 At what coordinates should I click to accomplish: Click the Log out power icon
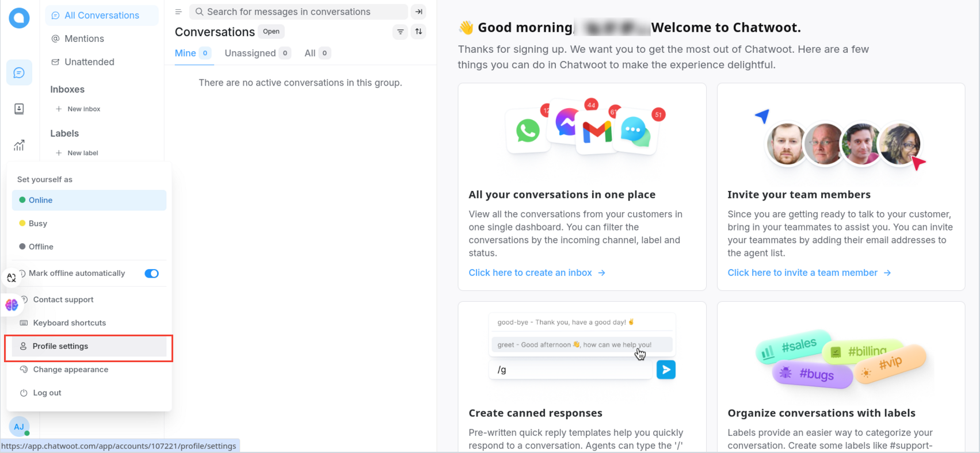(24, 393)
